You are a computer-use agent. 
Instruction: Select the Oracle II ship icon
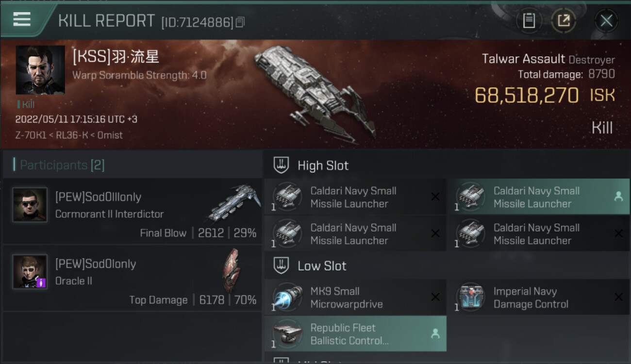[231, 270]
